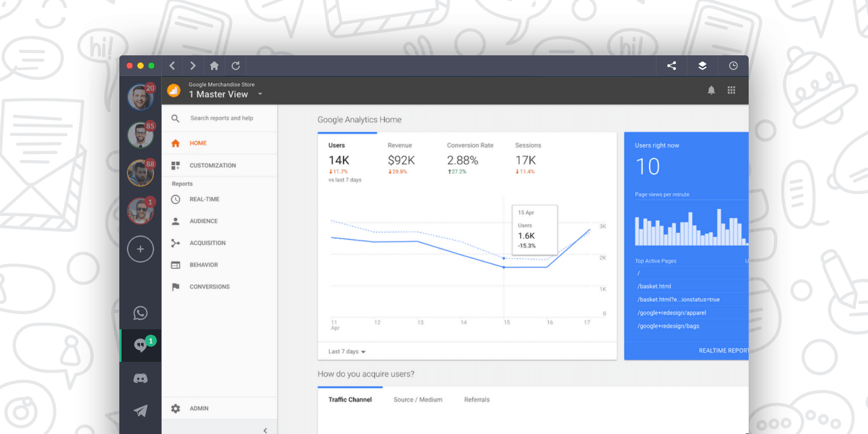This screenshot has height=434, width=868.
Task: Select the Sessions metric tab
Action: (528, 159)
